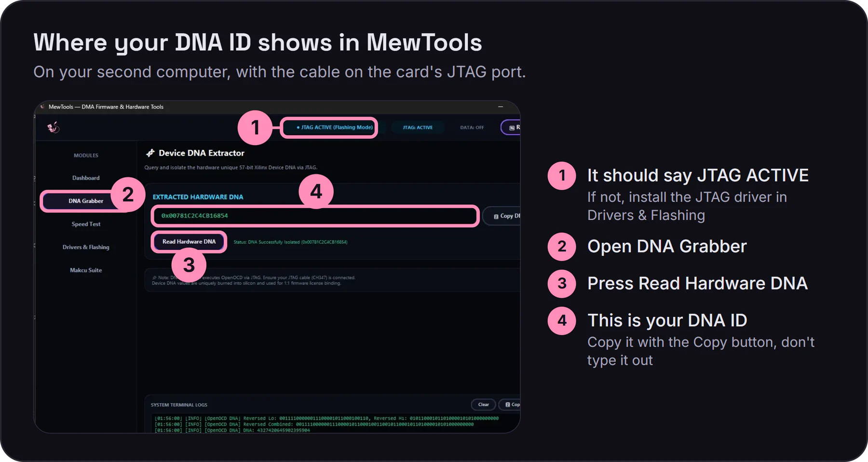Image resolution: width=868 pixels, height=462 pixels.
Task: Open the Makcu Suite module
Action: point(86,270)
